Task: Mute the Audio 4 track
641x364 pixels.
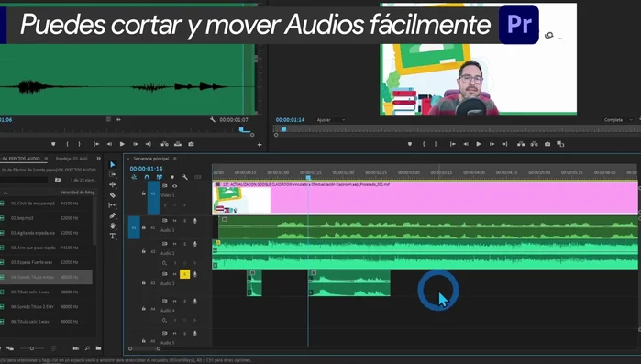Action: pos(174,301)
